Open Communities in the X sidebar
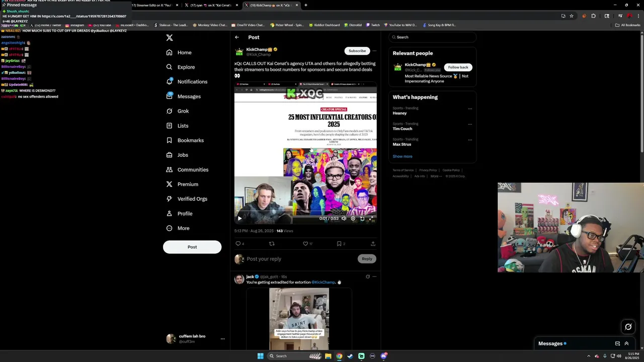 [187, 169]
